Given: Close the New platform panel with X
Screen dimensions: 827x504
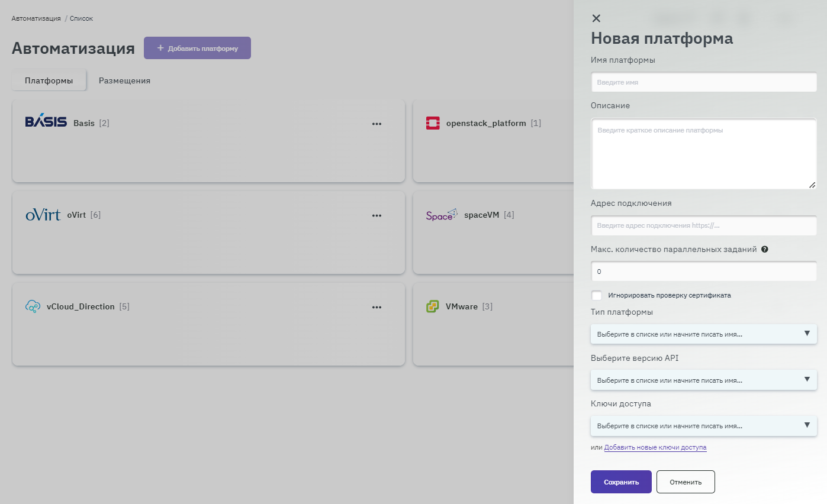Looking at the screenshot, I should (596, 18).
